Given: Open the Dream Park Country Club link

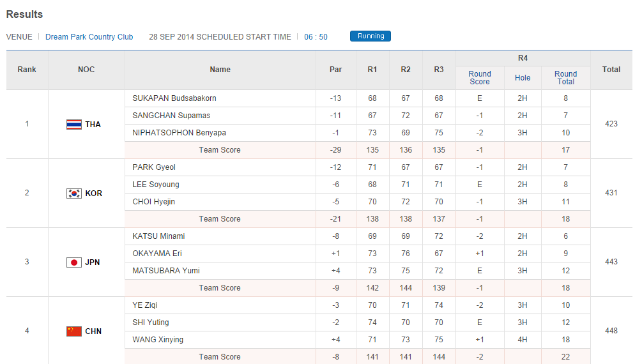Looking at the screenshot, I should [89, 37].
